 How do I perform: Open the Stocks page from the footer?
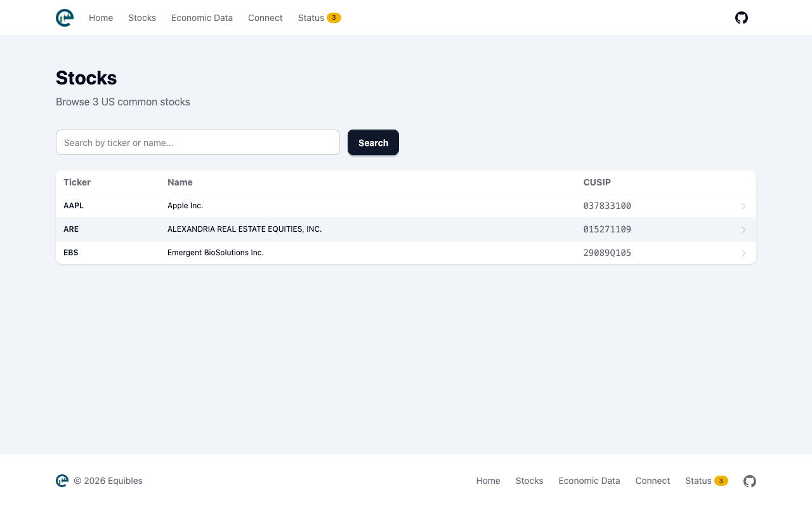coord(529,481)
